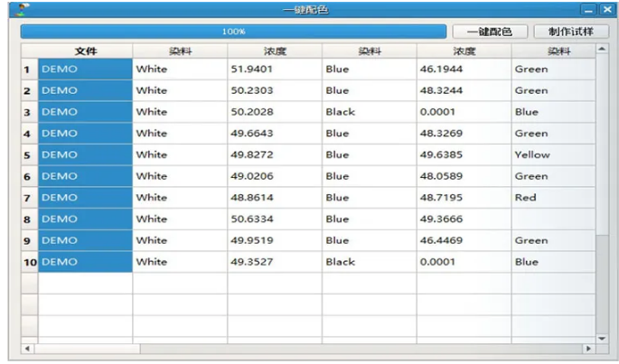The width and height of the screenshot is (619, 364).
Task: Click the Black dye cell in row 10
Action: [x=369, y=262]
